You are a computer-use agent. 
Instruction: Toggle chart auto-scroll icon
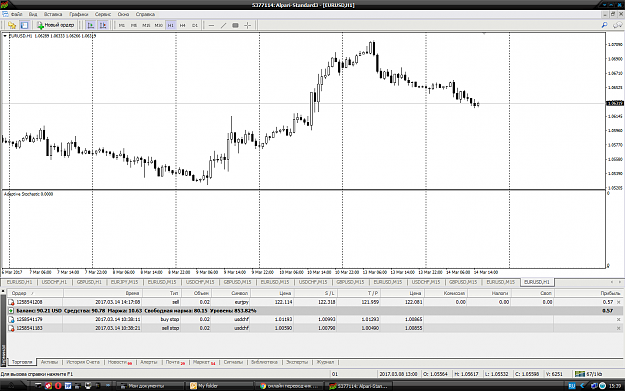[91, 25]
